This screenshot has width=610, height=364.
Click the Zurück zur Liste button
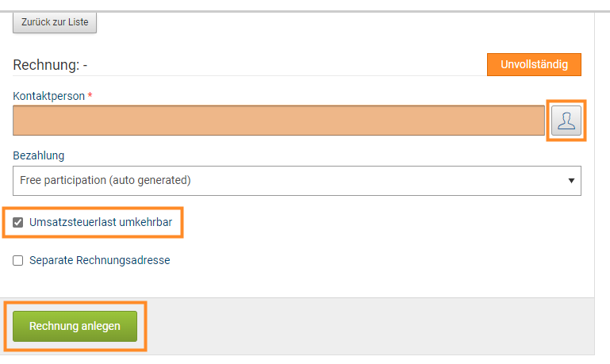click(x=55, y=24)
